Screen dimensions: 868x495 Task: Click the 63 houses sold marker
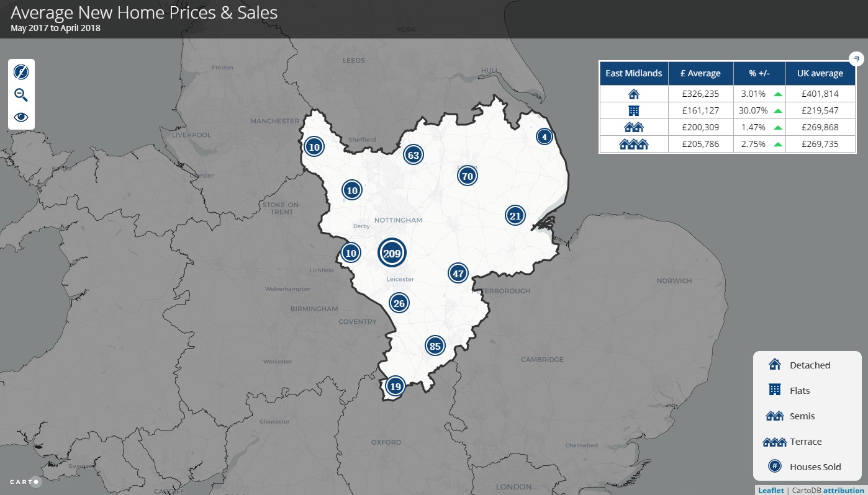[x=413, y=155]
